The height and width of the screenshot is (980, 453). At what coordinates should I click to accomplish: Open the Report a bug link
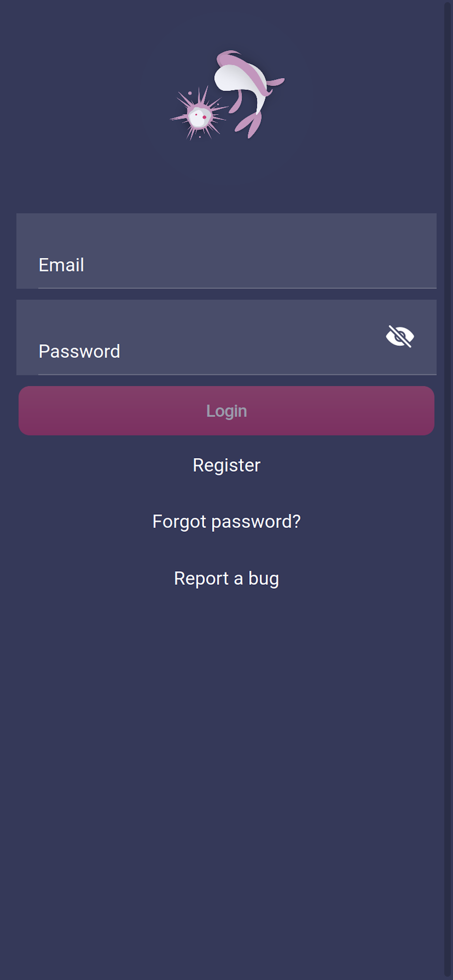(226, 579)
